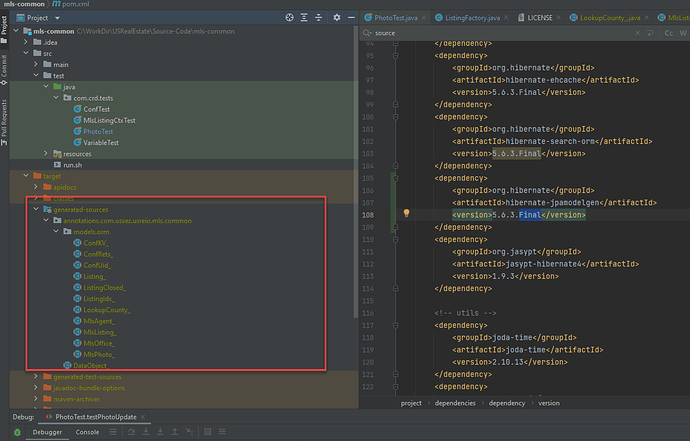690x441 pixels.
Task: Toggle Match Case (Cc) in search
Action: (669, 33)
